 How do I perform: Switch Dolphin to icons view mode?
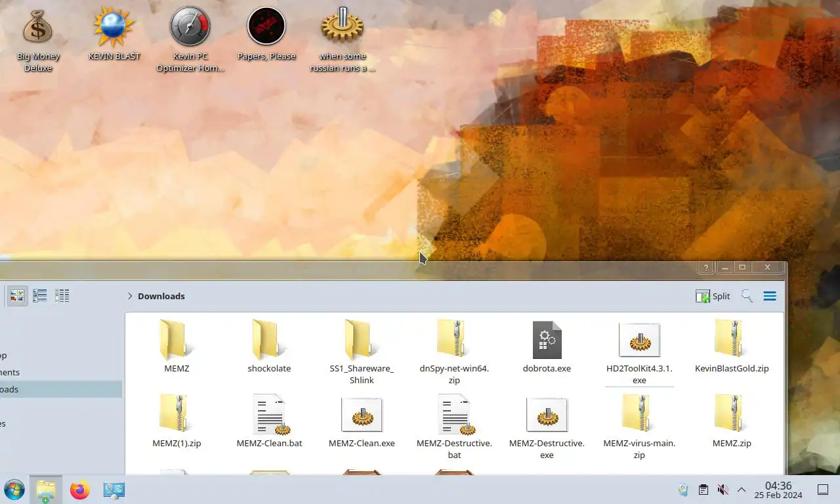17,296
